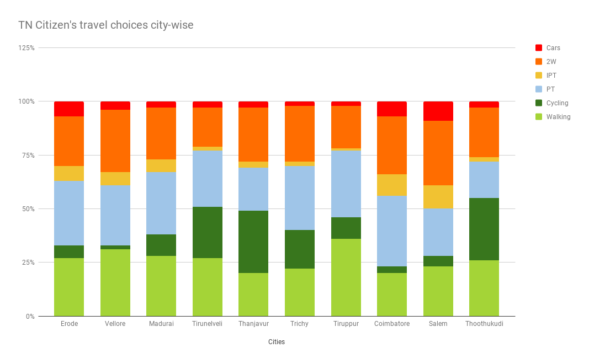Select the dark green Cycling segment in Thanjavur bar
This screenshot has height=364, width=589.
(x=253, y=242)
